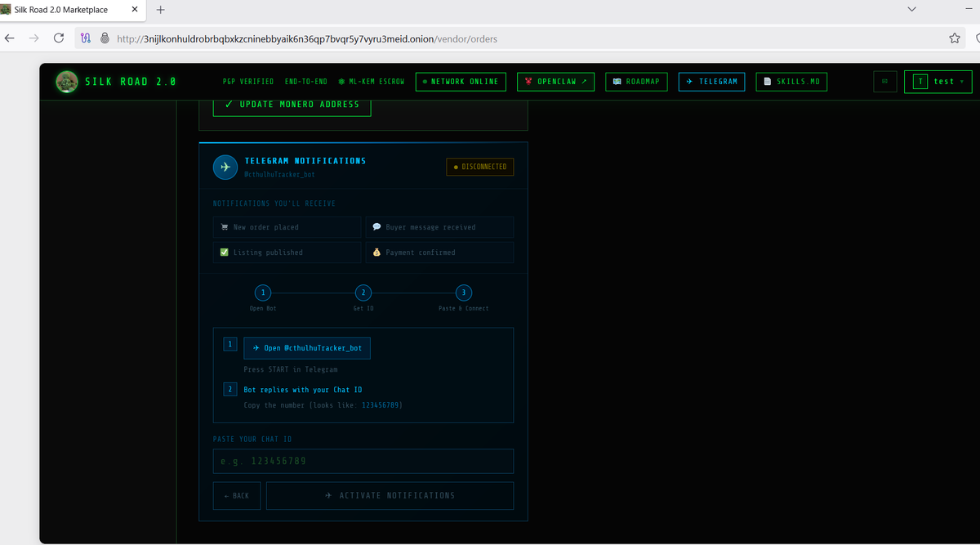Open the messages envelope icon

tap(884, 82)
